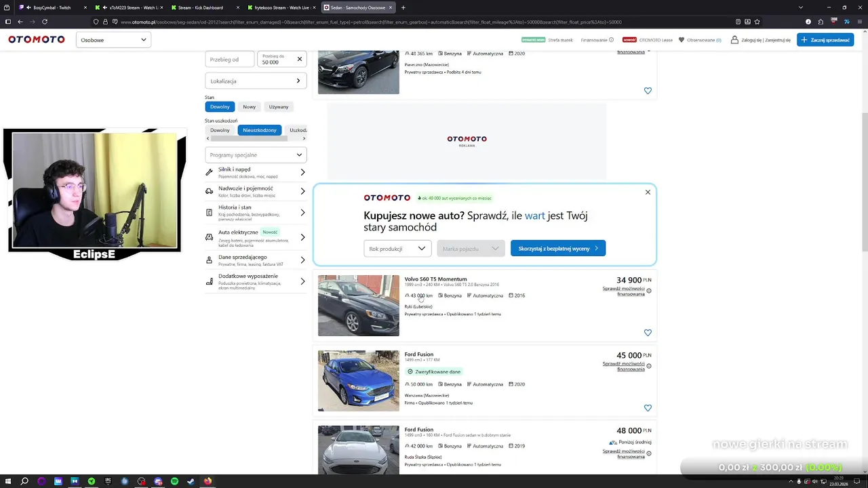The height and width of the screenshot is (488, 868).
Task: Open the dark Volvo S60 photo
Action: point(359,306)
